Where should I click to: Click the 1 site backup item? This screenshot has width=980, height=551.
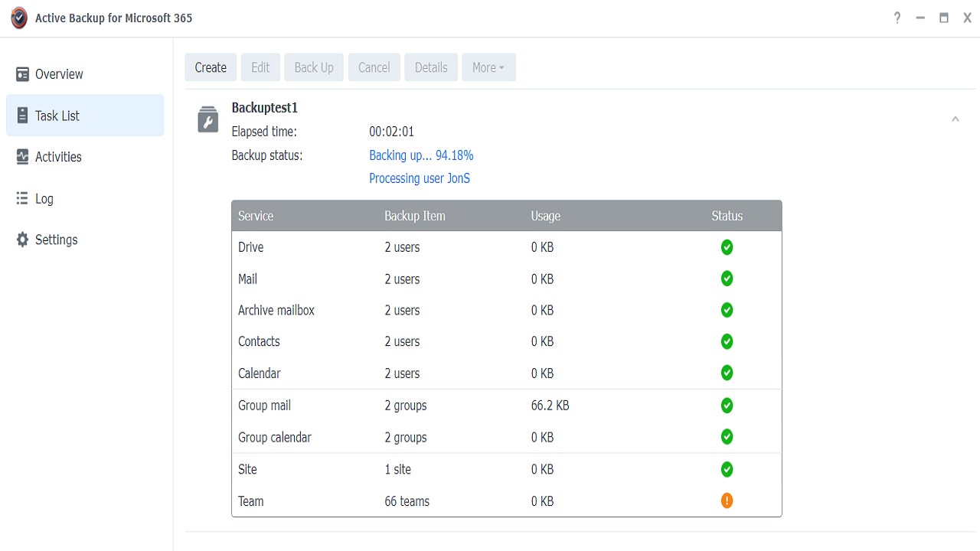point(397,469)
